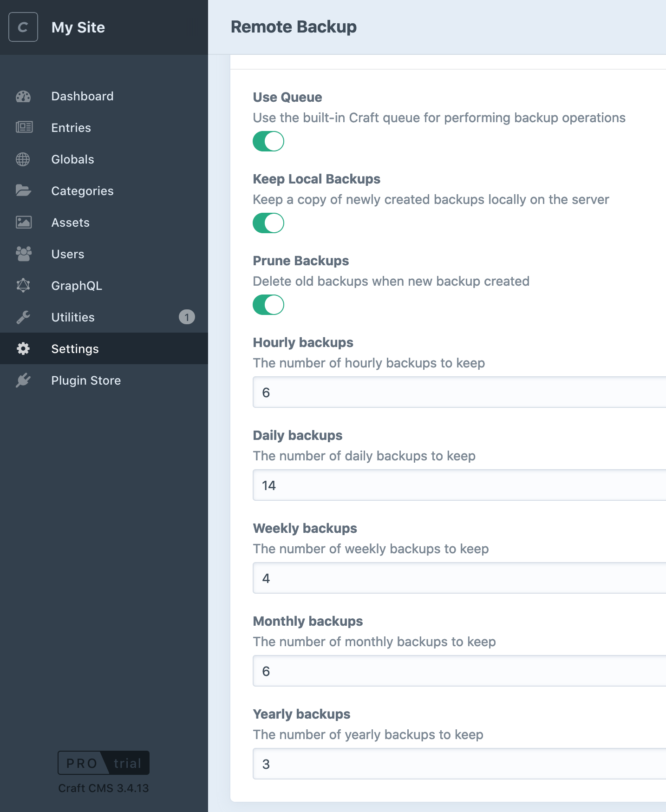Turn off the Prune Backups switch
The height and width of the screenshot is (812, 666).
[268, 305]
